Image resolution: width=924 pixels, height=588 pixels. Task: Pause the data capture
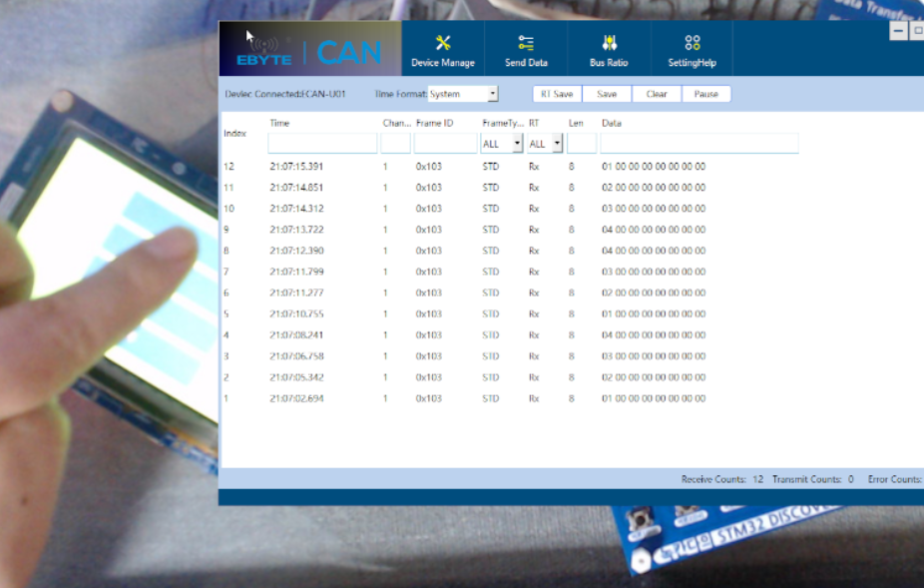pyautogui.click(x=705, y=94)
